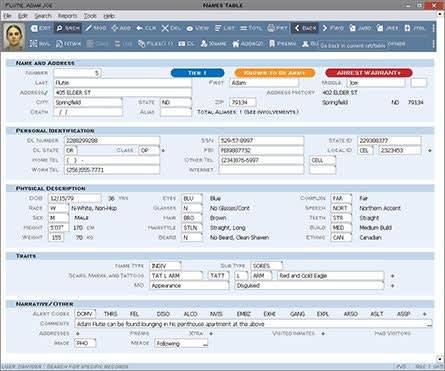Screen dimensions: 445x371
Task: Open the Search menu
Action: [43, 16]
